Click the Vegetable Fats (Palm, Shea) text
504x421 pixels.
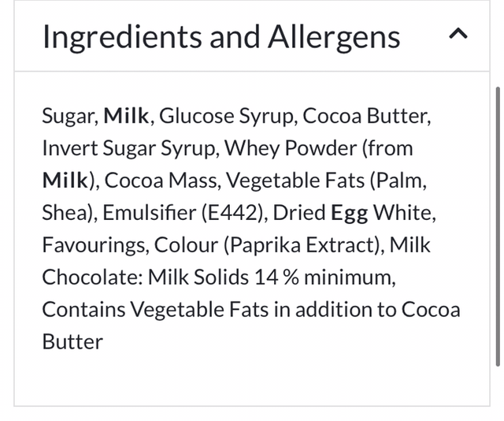click(x=328, y=181)
